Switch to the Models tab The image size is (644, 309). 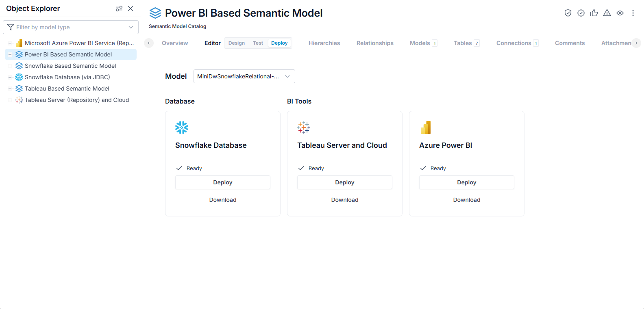[423, 43]
